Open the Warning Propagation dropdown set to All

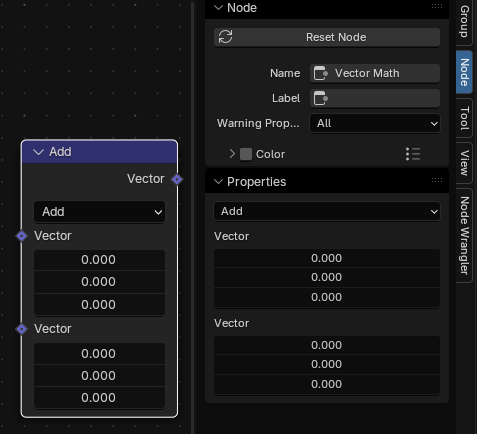[375, 123]
